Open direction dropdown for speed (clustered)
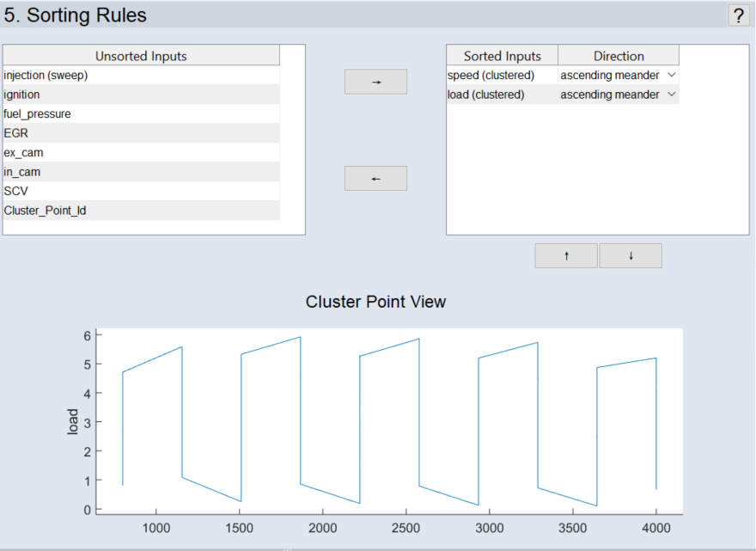 point(671,76)
